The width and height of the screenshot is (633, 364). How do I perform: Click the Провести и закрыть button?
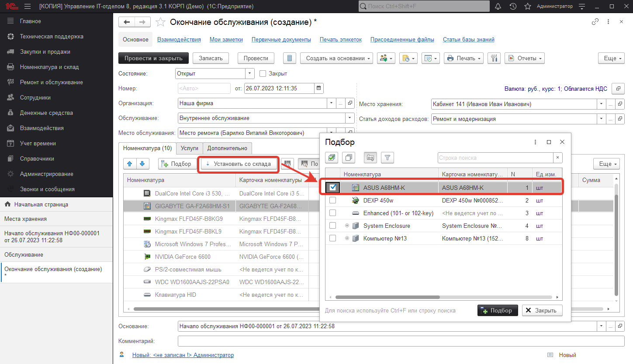pyautogui.click(x=153, y=58)
